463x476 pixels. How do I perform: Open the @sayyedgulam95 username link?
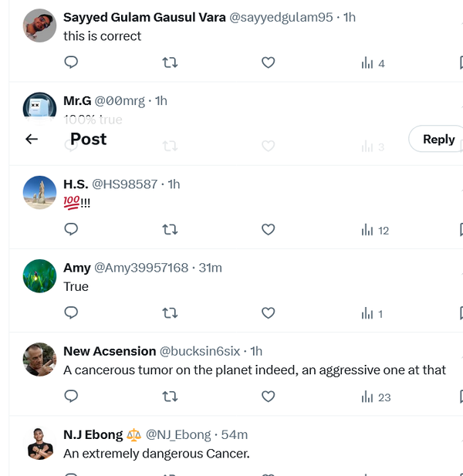pyautogui.click(x=282, y=17)
